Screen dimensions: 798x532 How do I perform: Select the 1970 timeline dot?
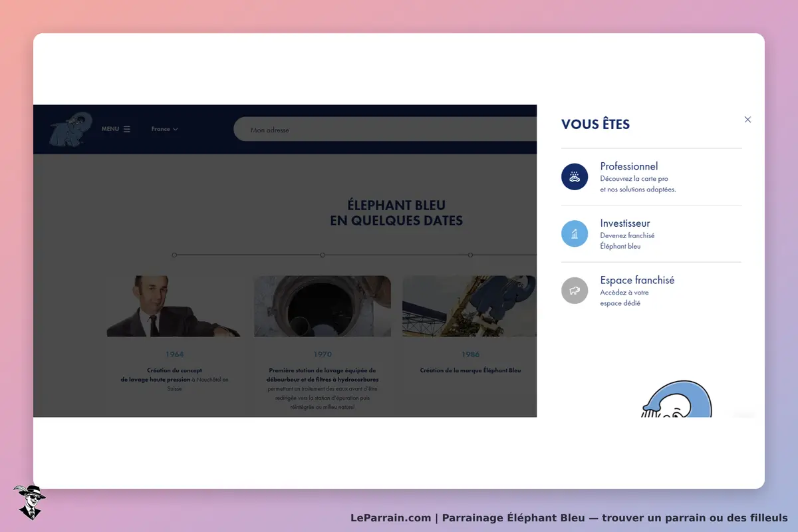click(323, 255)
